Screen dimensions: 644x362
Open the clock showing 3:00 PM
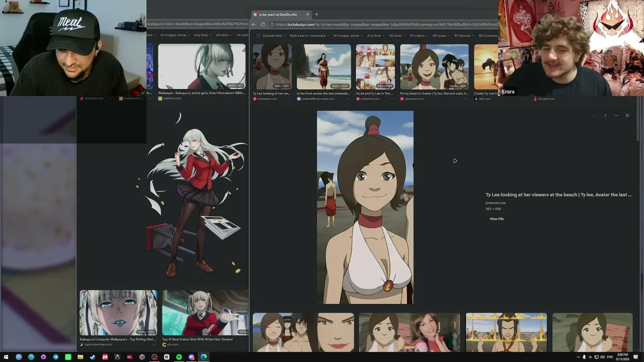coord(623,357)
